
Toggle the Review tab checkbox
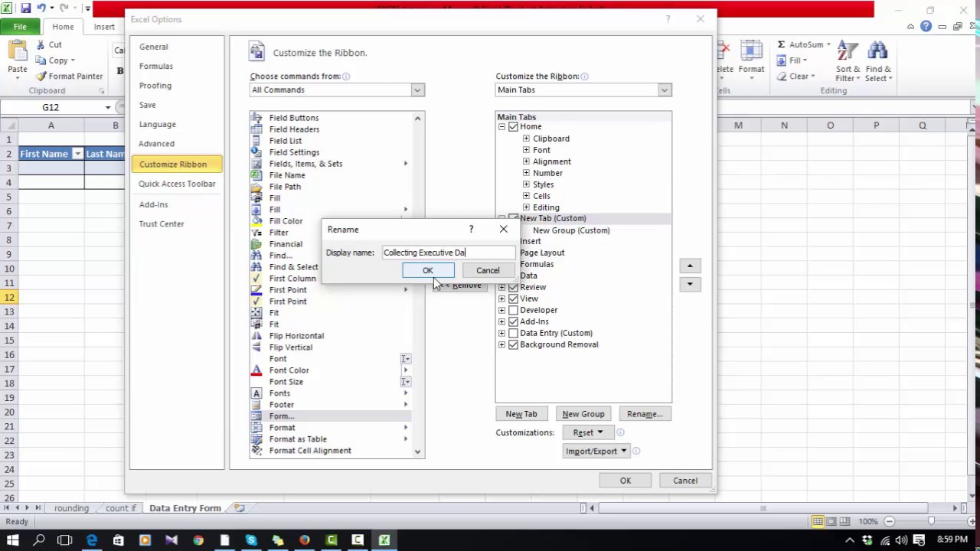tap(513, 287)
